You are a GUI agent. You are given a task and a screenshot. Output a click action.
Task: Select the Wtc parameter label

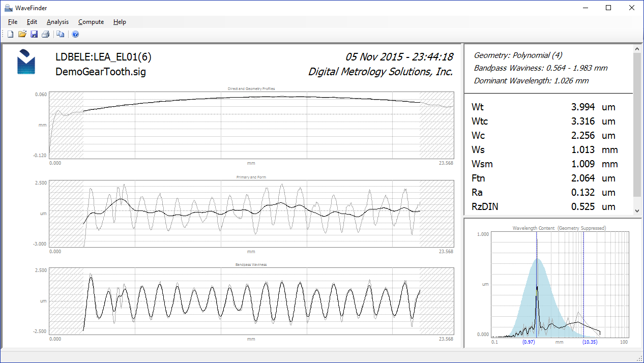(x=480, y=122)
